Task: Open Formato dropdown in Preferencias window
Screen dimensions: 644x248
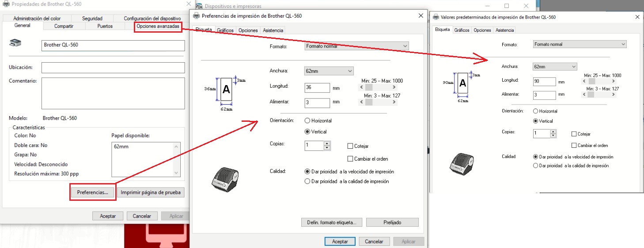Action: pyautogui.click(x=357, y=46)
